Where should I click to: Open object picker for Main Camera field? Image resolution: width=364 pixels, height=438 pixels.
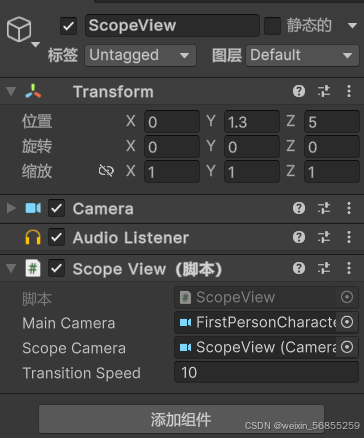347,322
